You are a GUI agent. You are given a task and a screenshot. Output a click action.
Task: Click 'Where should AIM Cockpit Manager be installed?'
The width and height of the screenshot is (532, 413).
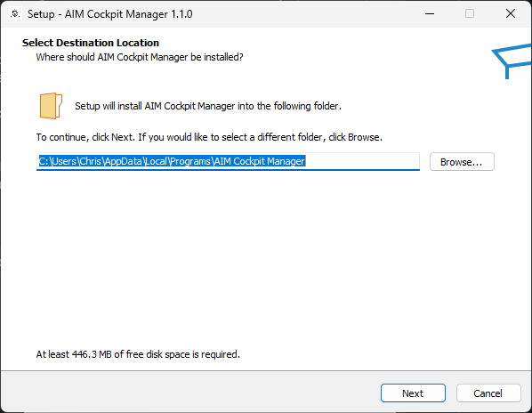140,57
